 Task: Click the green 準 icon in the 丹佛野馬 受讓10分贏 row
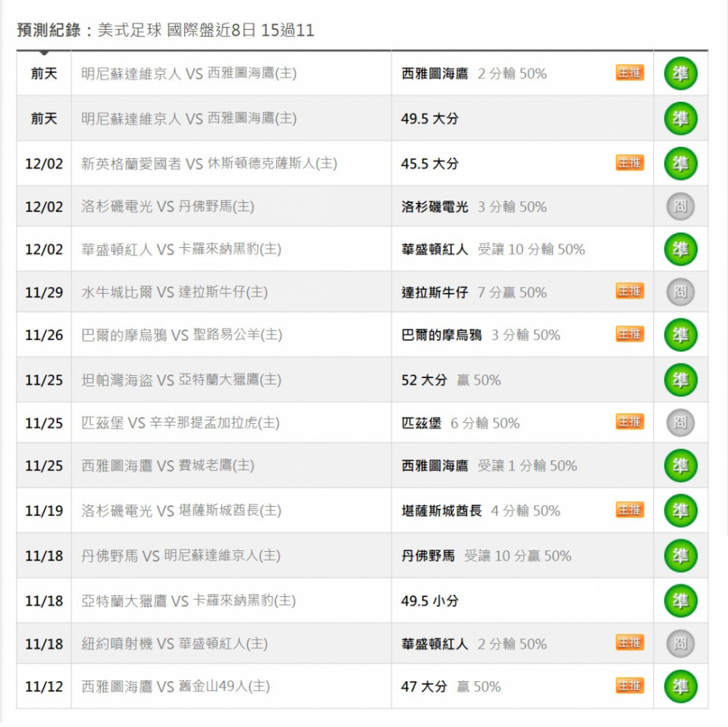[680, 555]
